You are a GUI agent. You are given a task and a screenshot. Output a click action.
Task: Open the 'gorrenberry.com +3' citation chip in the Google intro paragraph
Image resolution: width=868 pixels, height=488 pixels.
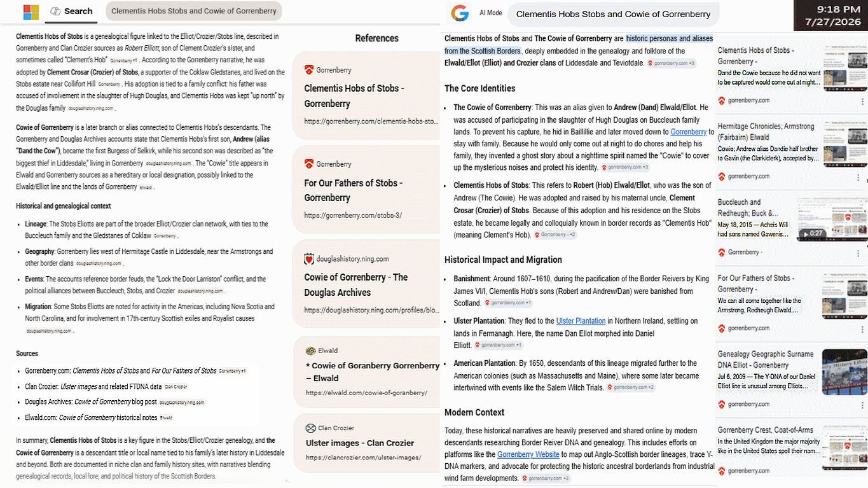(x=672, y=63)
